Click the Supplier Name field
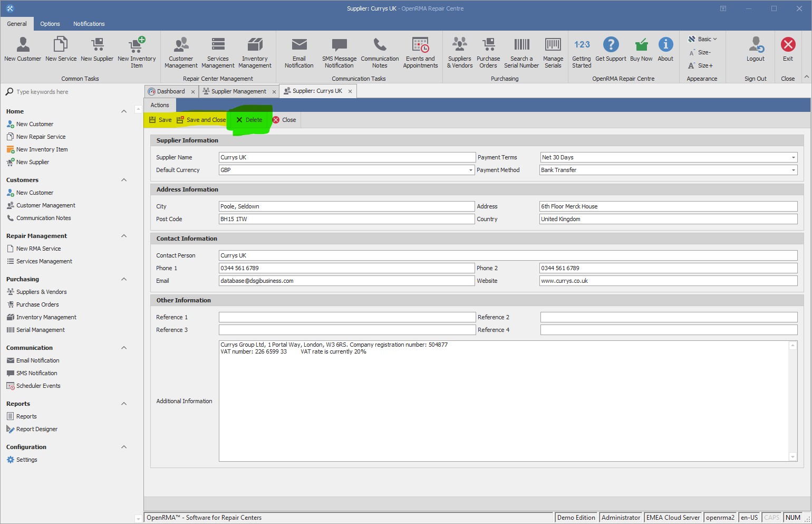This screenshot has width=812, height=524. [x=347, y=157]
